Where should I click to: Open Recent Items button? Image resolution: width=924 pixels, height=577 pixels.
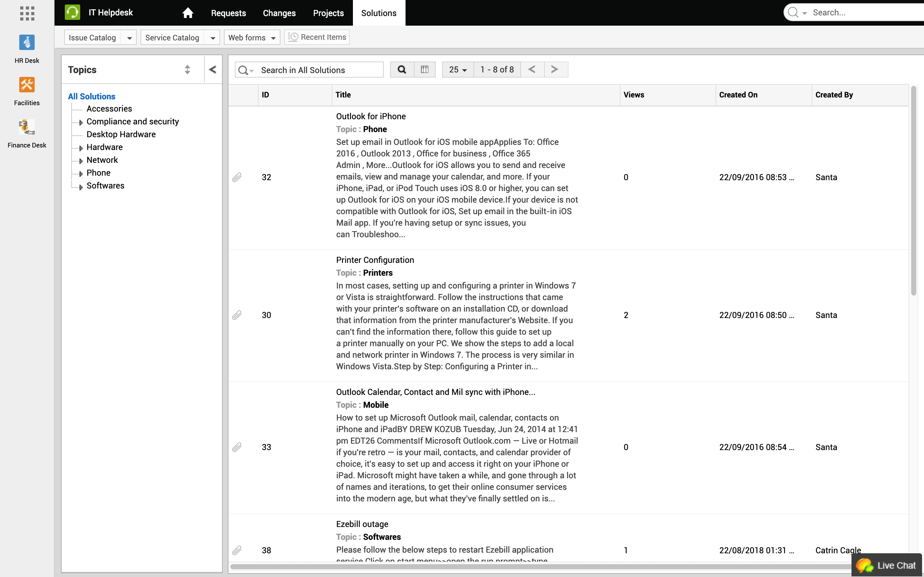point(317,37)
